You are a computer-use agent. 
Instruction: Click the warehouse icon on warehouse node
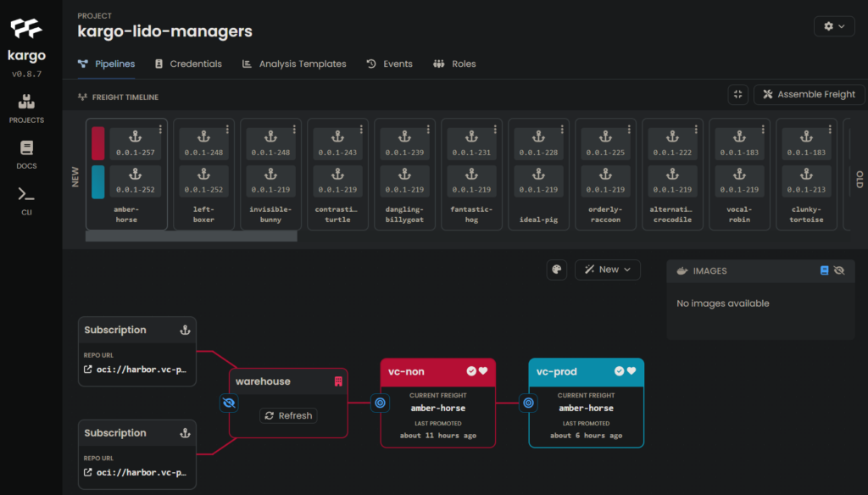coord(337,381)
